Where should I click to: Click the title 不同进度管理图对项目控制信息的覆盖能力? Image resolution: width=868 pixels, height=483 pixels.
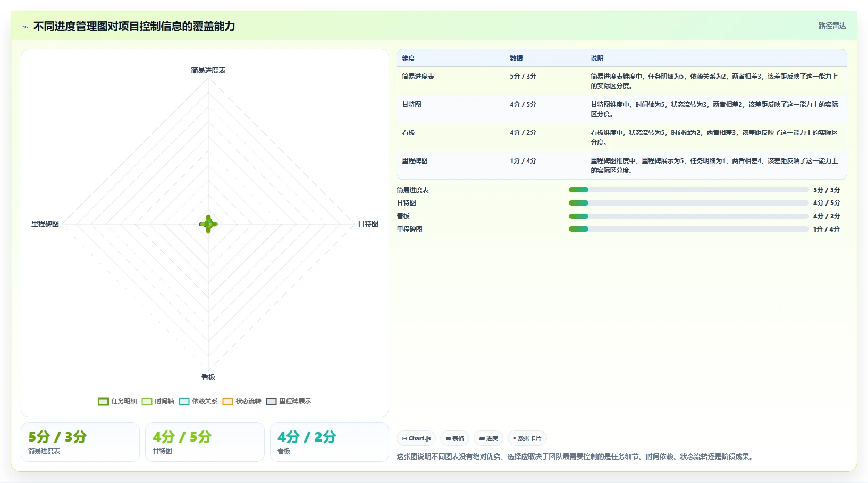coord(134,26)
